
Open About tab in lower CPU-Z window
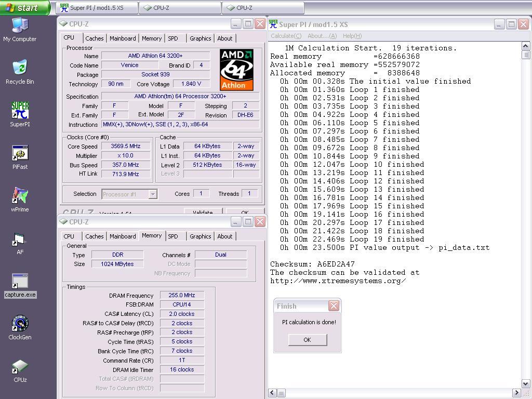click(x=224, y=236)
